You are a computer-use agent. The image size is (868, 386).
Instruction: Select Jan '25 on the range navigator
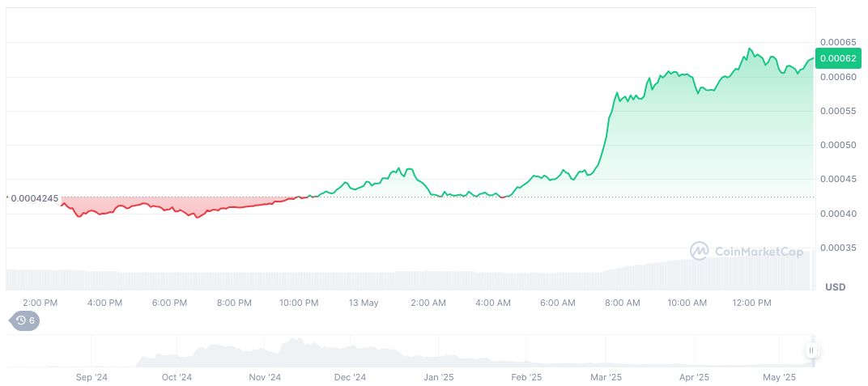438,377
